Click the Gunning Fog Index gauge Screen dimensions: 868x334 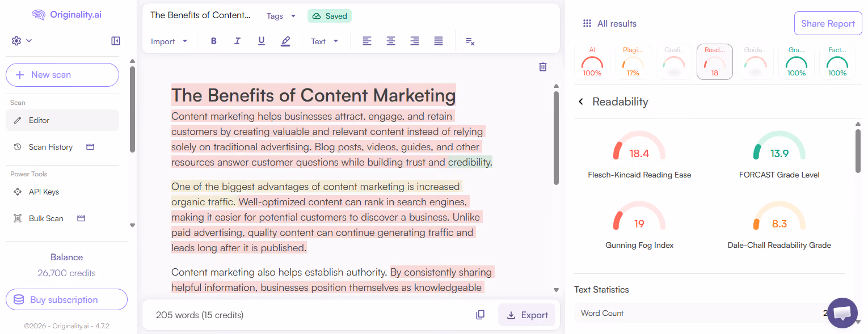639,217
